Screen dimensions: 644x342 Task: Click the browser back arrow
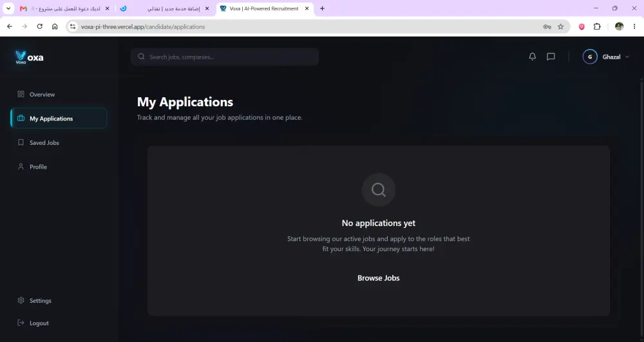pyautogui.click(x=10, y=26)
